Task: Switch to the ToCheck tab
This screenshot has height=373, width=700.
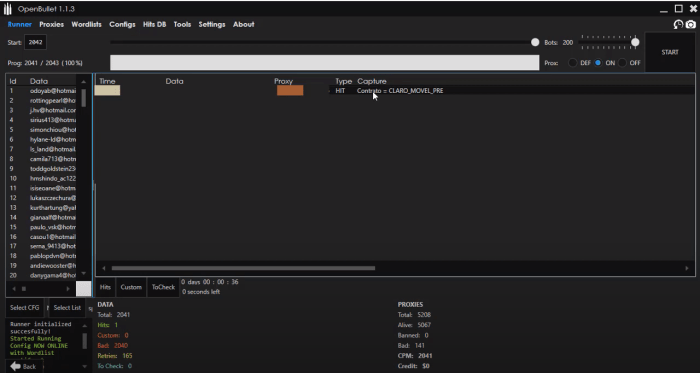Action: pos(163,287)
